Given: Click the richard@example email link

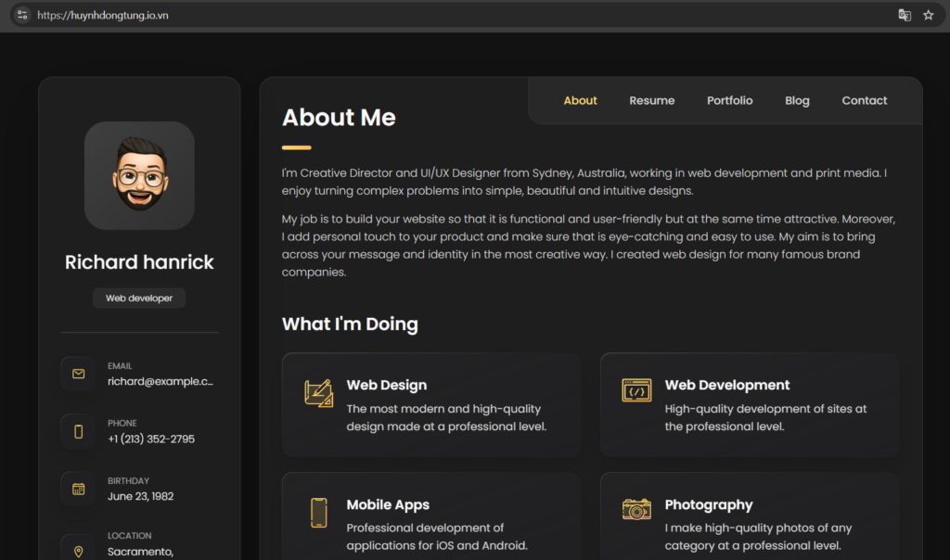Looking at the screenshot, I should coord(160,381).
